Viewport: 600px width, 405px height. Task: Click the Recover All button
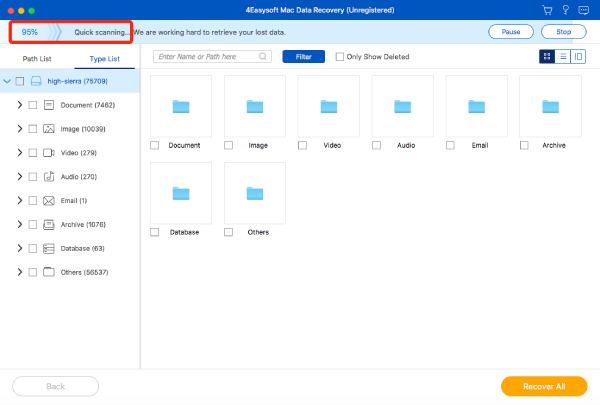pos(544,386)
